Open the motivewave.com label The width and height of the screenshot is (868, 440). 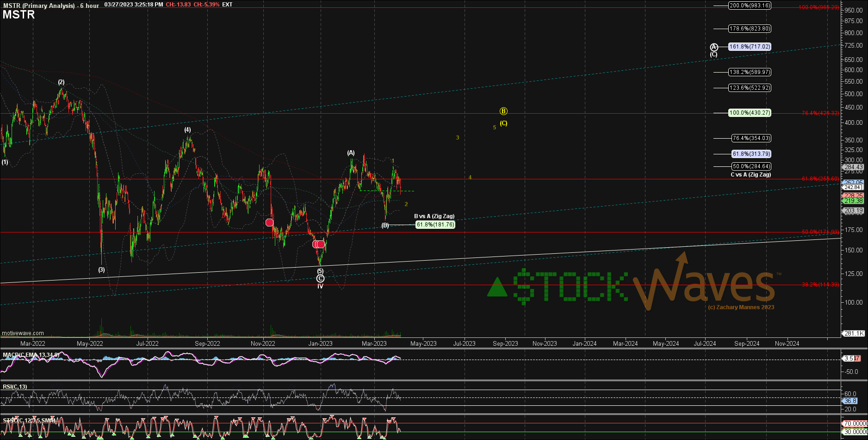23,333
